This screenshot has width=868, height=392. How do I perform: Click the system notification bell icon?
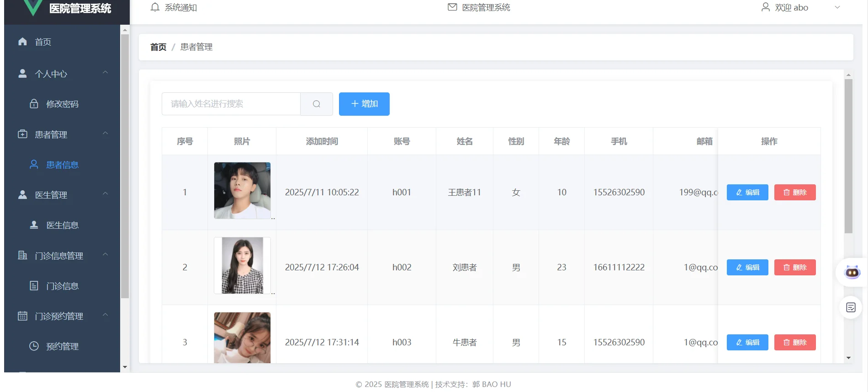155,7
